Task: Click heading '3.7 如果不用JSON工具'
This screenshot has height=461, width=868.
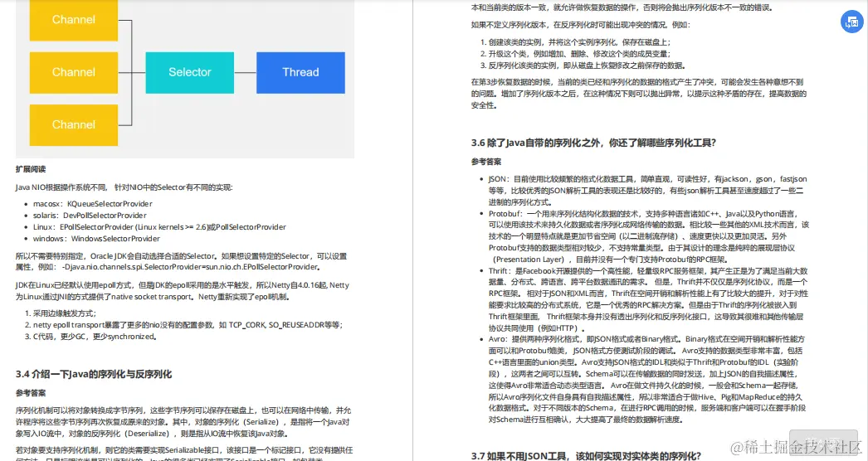Action: (586, 456)
